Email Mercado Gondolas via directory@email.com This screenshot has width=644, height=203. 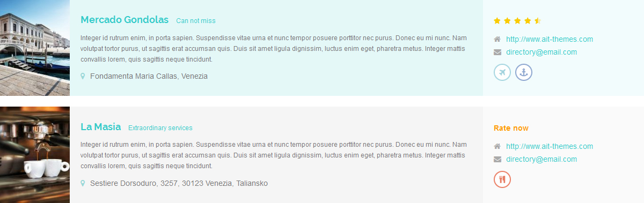541,52
